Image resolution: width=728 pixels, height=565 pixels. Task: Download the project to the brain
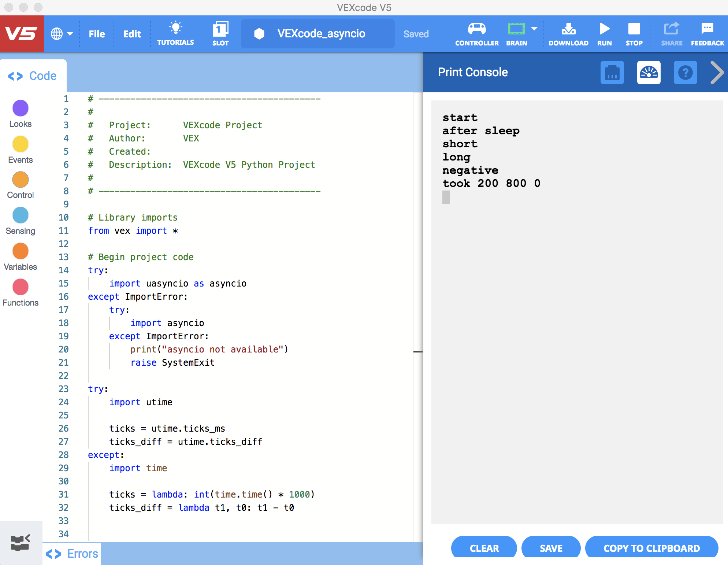pyautogui.click(x=568, y=34)
